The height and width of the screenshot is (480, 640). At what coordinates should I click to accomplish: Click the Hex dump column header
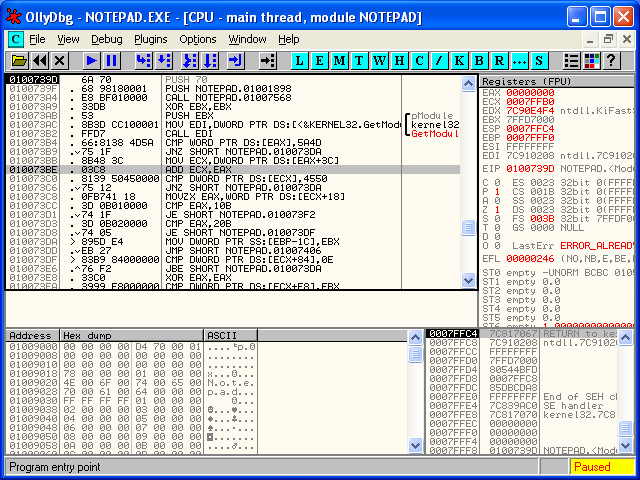point(131,336)
